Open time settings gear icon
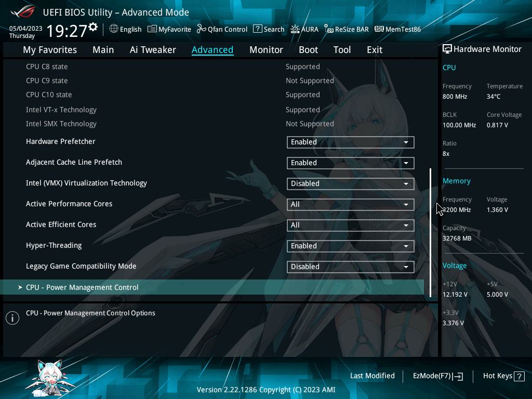532x399 pixels. (93, 27)
